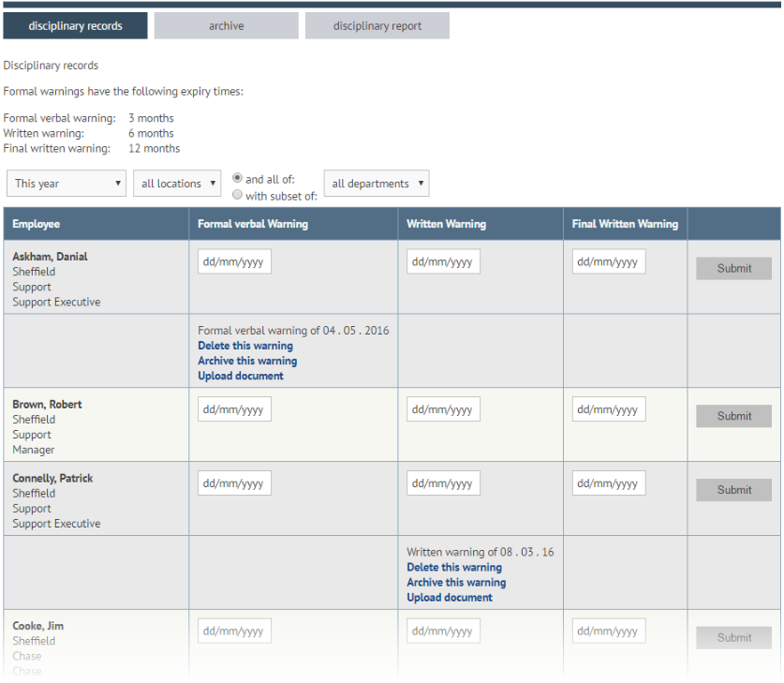Select employee name Askham, Danial
The height and width of the screenshot is (683, 784).
pyautogui.click(x=50, y=257)
